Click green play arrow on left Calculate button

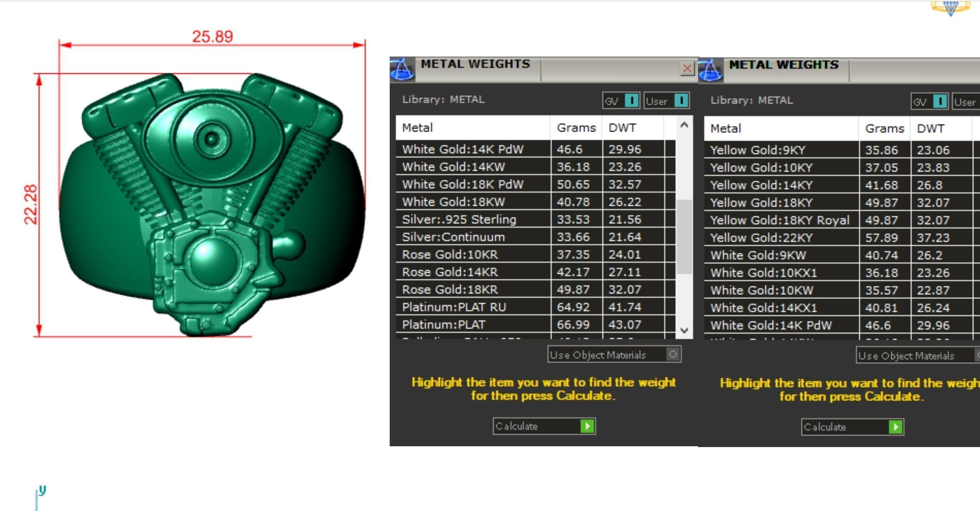(587, 426)
